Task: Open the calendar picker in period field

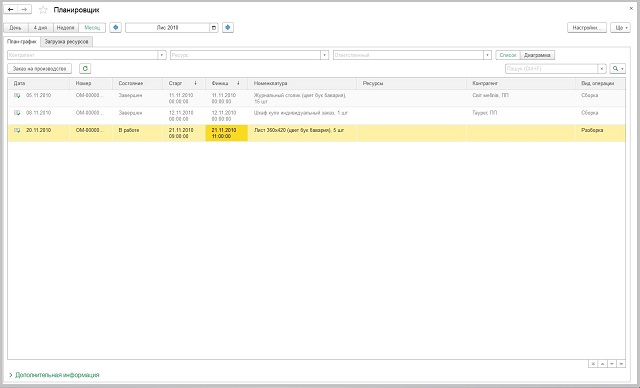Action: pyautogui.click(x=214, y=28)
